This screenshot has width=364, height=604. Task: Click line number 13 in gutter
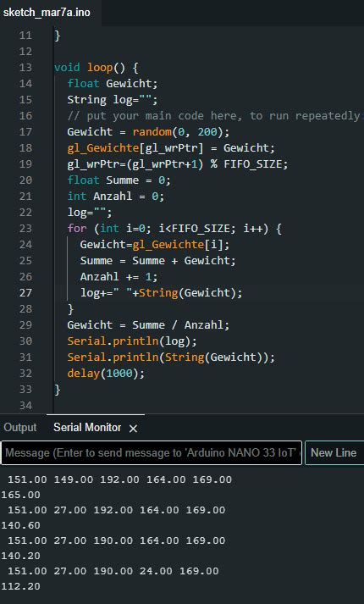click(25, 68)
